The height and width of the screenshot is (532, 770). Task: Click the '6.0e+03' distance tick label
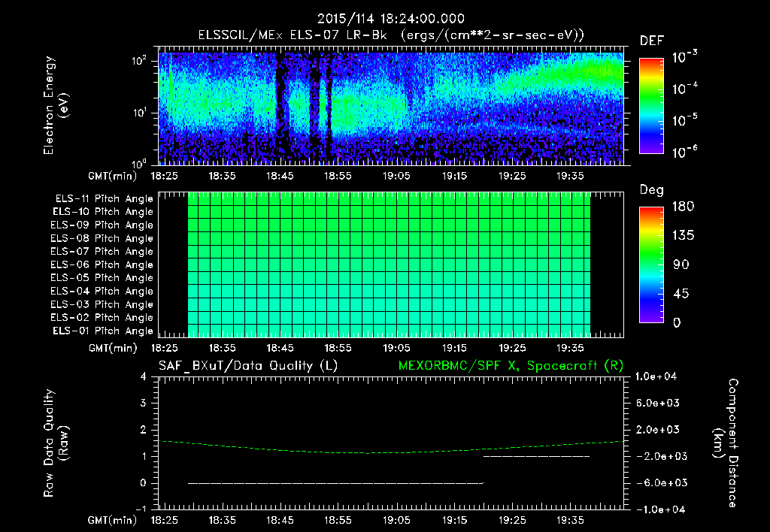658,403
